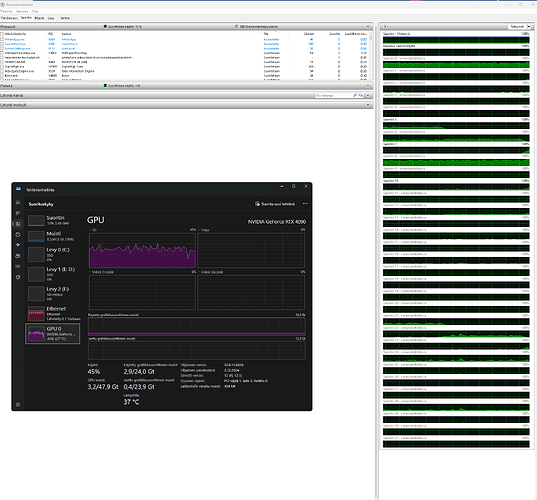537x500 pixels.
Task: Open Task Manager settings gear icon
Action: tap(18, 404)
